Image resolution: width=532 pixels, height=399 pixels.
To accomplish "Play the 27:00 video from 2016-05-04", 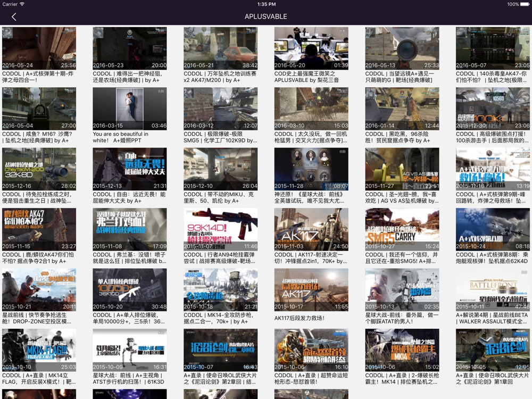I will (x=39, y=109).
